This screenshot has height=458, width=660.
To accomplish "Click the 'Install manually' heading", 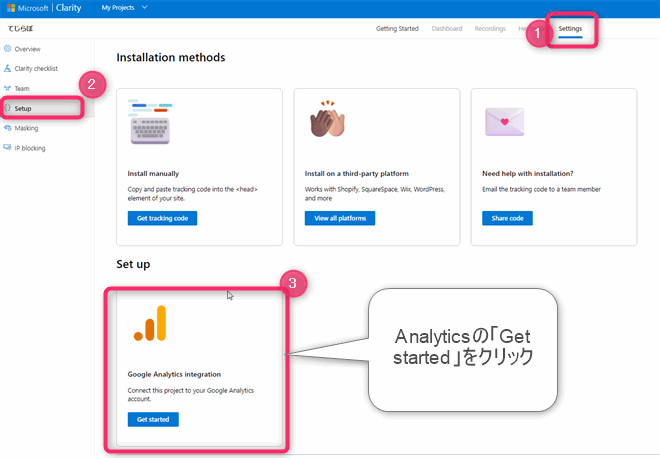I will 153,173.
